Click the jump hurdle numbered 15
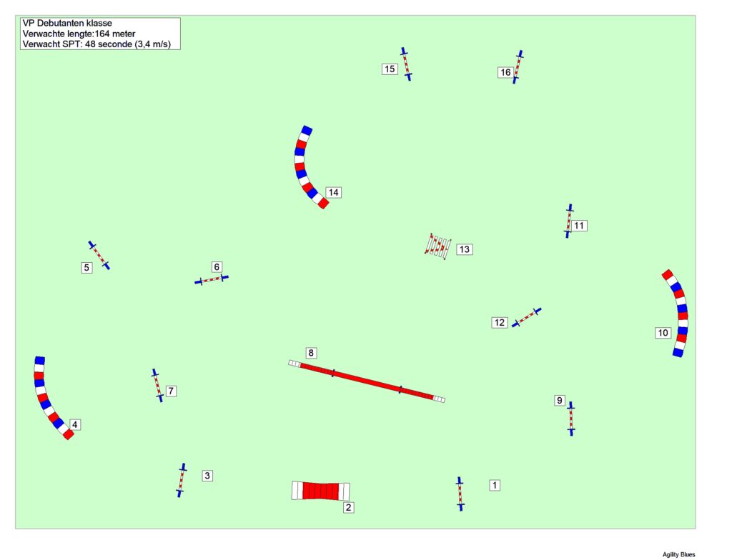Screen dimensions: 732x560 [406, 64]
